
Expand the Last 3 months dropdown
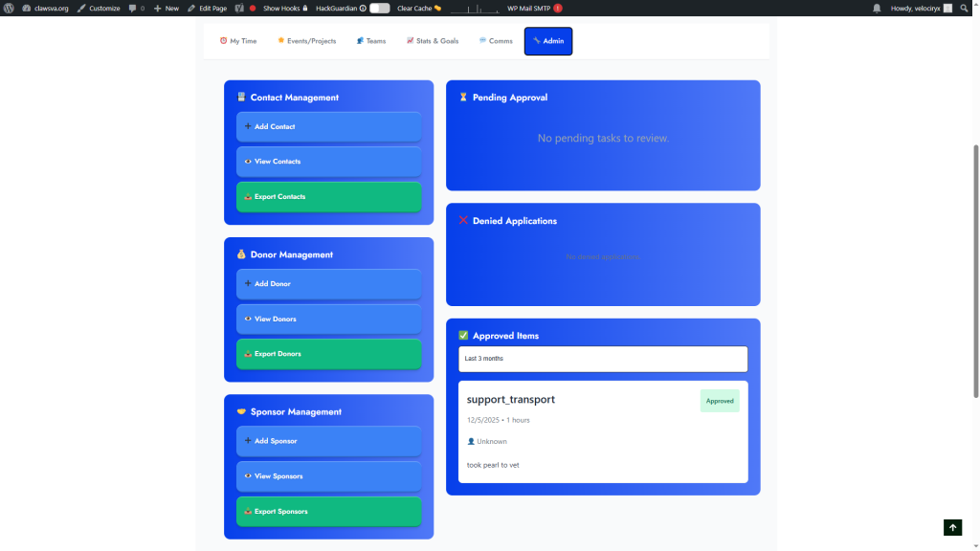[x=603, y=359]
